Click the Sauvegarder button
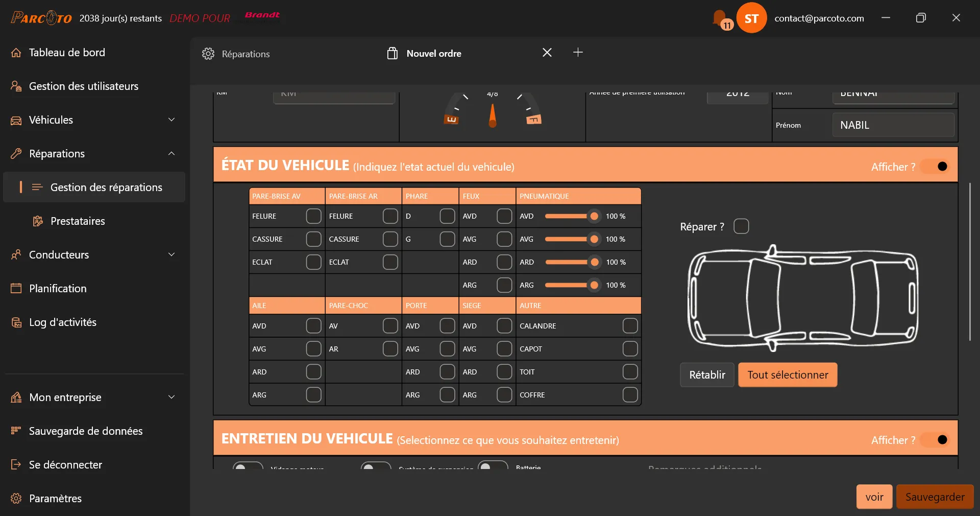980x516 pixels. click(935, 497)
